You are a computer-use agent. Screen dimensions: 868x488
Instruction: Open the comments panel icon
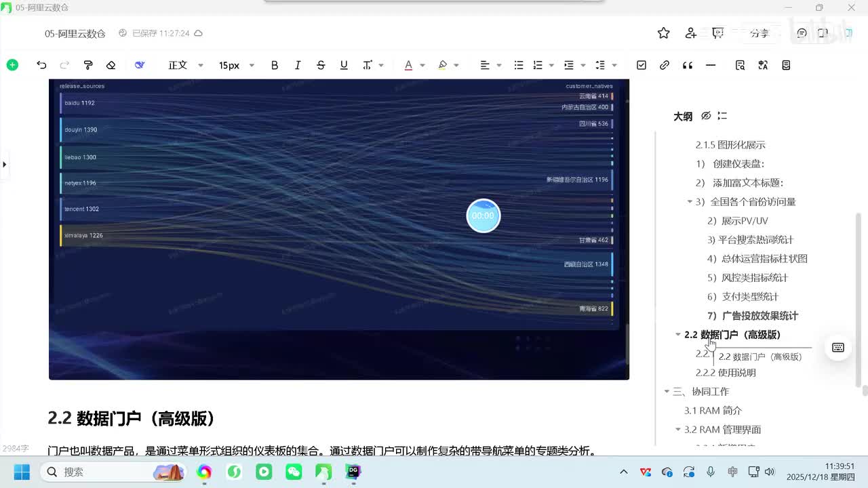click(x=802, y=33)
